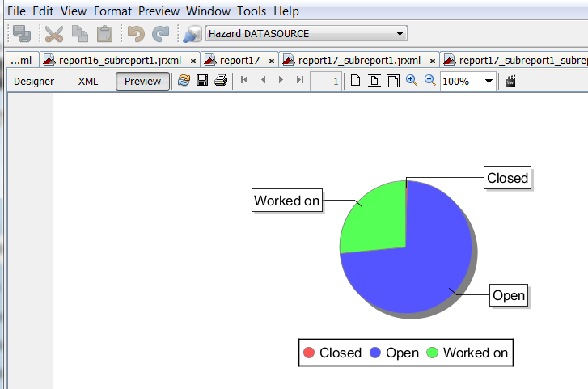Click the red Closed legend swatch

tap(309, 353)
